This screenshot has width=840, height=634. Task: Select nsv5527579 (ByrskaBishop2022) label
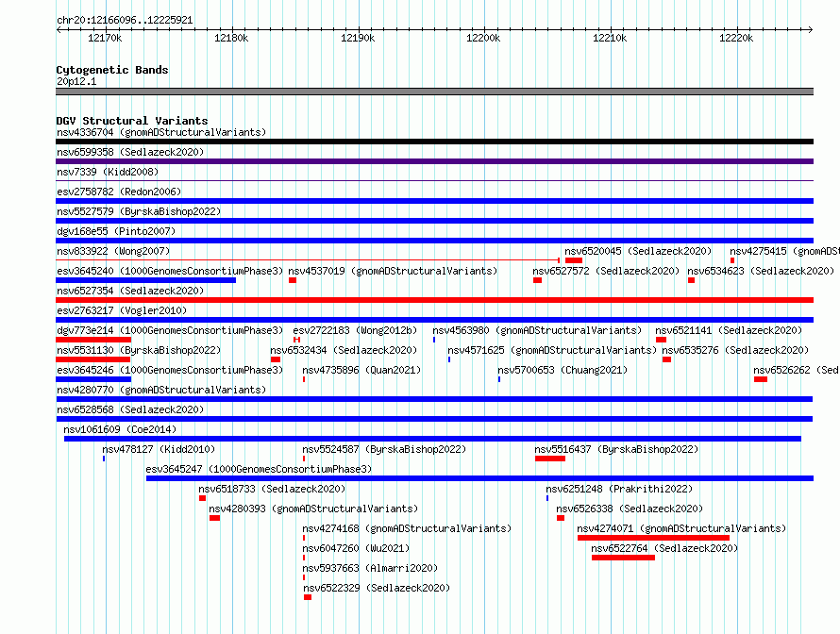tap(139, 211)
